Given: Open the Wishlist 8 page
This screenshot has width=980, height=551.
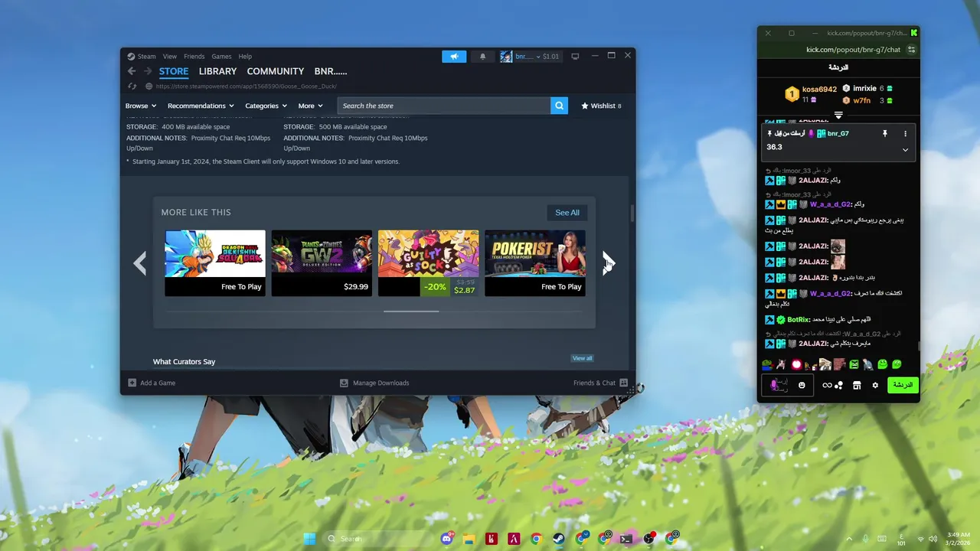Looking at the screenshot, I should (x=602, y=106).
